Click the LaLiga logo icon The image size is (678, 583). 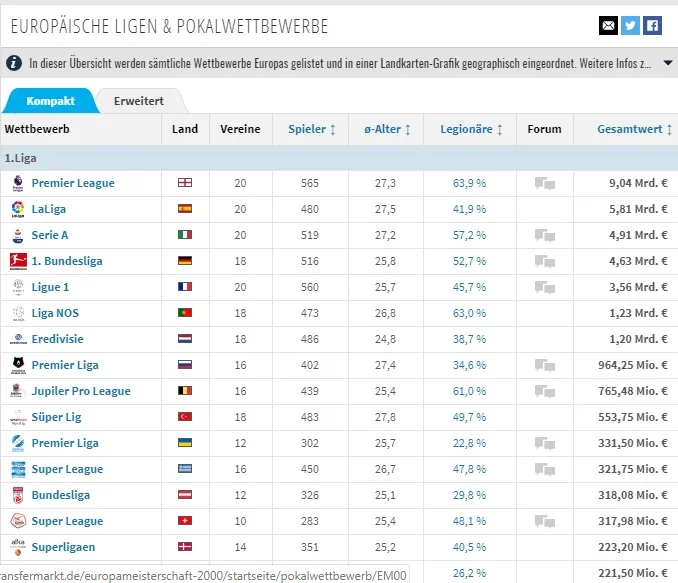click(x=17, y=209)
